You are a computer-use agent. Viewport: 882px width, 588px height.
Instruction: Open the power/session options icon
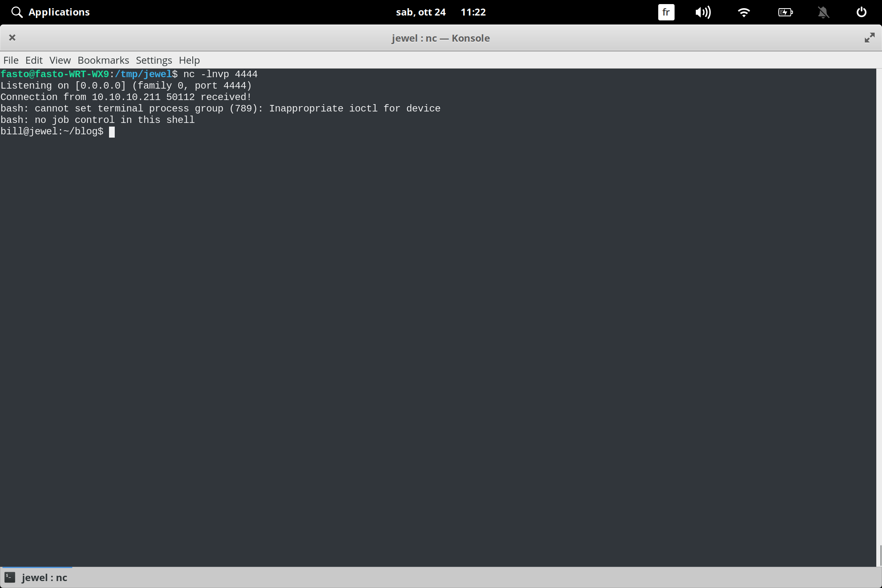[x=861, y=12]
